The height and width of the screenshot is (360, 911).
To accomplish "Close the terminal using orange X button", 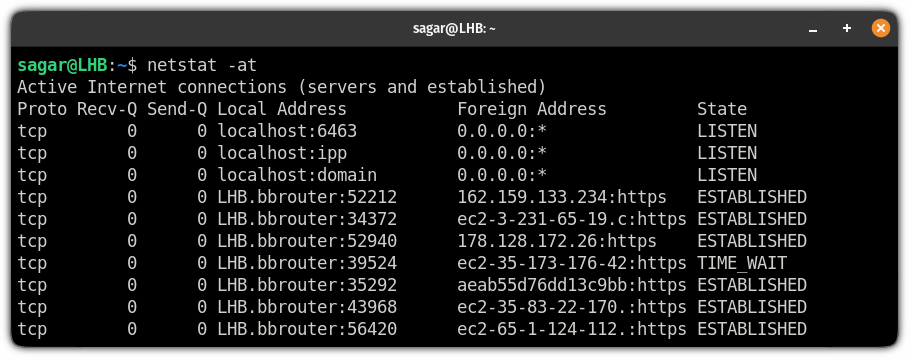I will pyautogui.click(x=881, y=28).
